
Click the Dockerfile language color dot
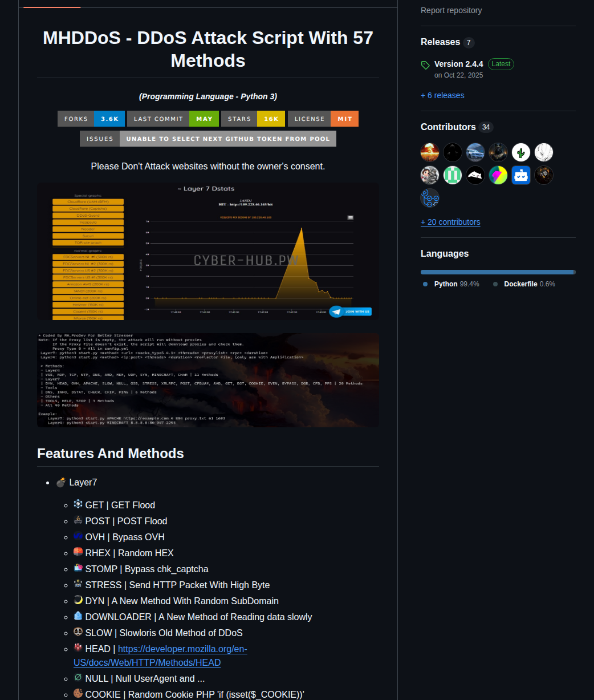coord(495,284)
